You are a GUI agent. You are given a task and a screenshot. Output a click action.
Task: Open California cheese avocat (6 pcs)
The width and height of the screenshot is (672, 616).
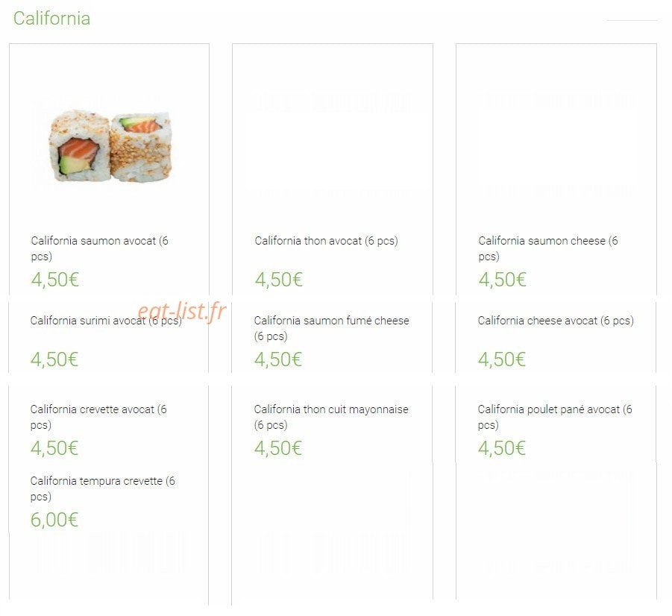click(x=556, y=321)
